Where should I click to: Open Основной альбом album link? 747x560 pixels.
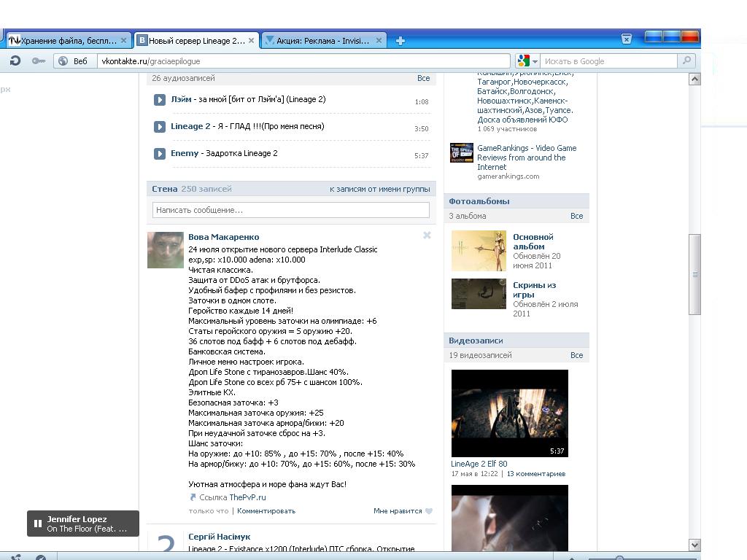[x=533, y=241]
